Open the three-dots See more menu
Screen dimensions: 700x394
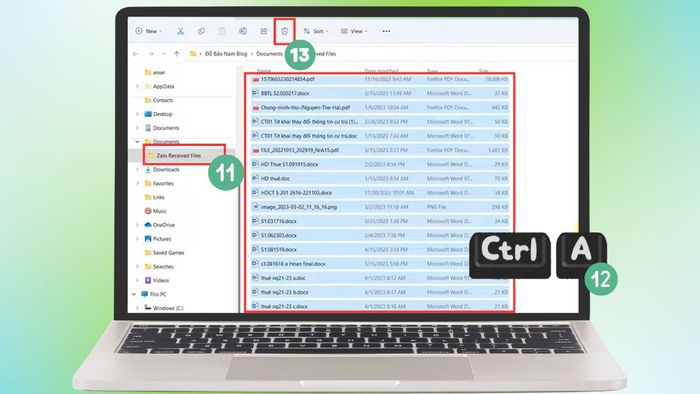pos(386,31)
